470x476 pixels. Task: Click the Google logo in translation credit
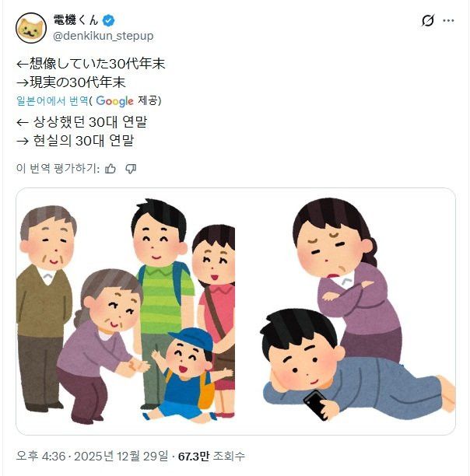(x=114, y=101)
